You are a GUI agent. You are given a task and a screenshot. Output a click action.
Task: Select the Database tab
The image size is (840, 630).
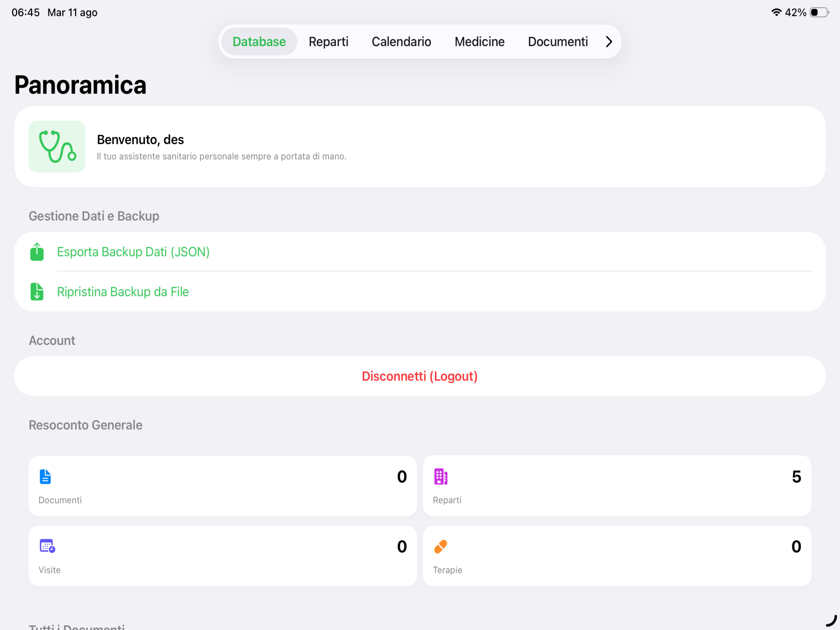click(x=259, y=42)
